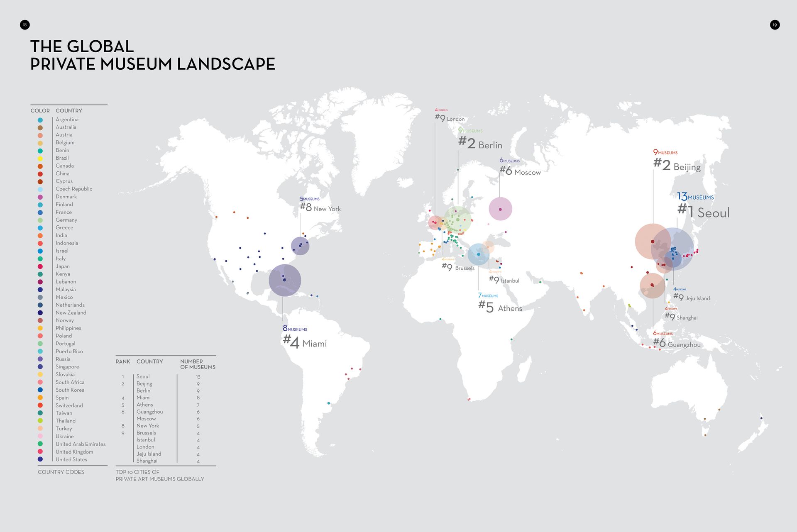Click the Moscow pink bubble marker
Viewport: 797px width, 532px height.
pyautogui.click(x=500, y=209)
